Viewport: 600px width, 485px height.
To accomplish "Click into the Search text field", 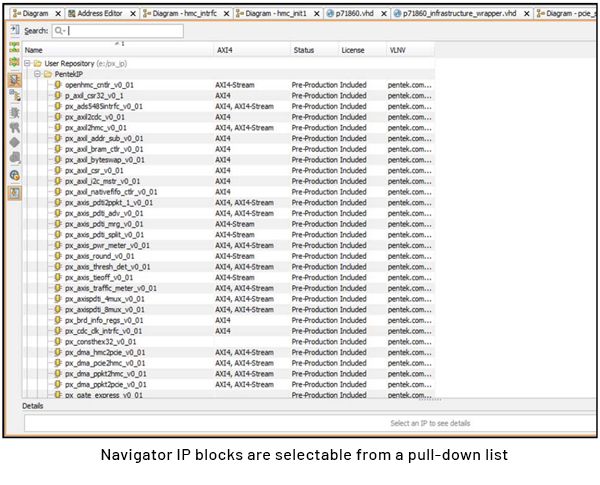I will coord(118,31).
